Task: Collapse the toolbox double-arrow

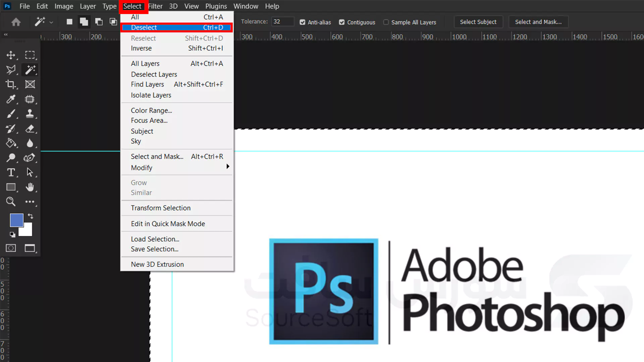Action: tap(6, 35)
